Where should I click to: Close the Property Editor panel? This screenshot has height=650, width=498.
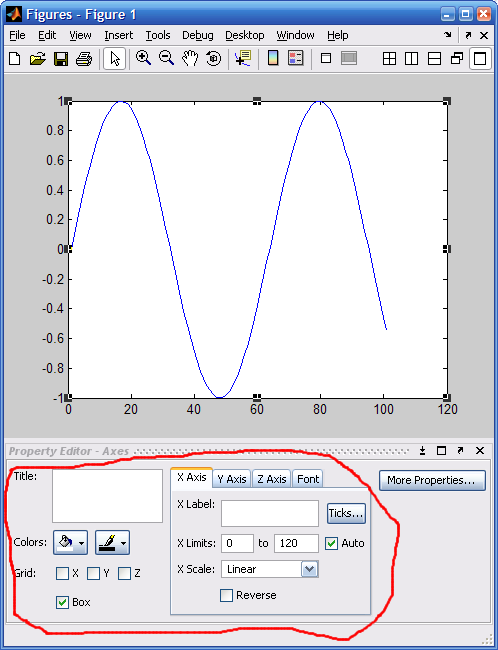(x=480, y=451)
